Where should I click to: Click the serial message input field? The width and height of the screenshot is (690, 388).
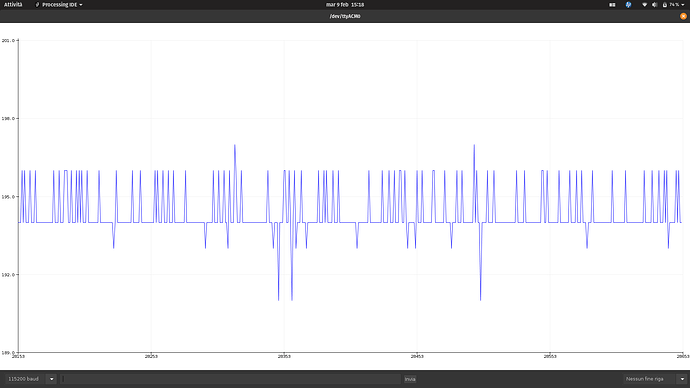(x=231, y=379)
